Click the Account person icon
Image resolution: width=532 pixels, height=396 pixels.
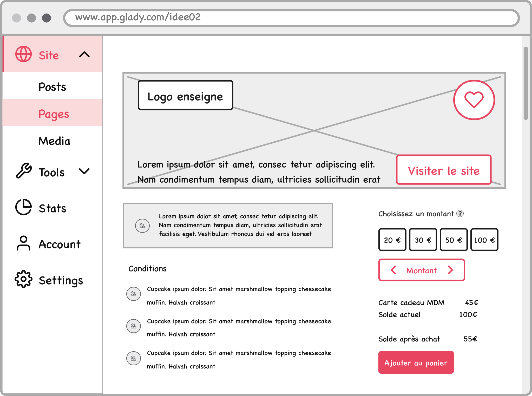click(x=23, y=244)
